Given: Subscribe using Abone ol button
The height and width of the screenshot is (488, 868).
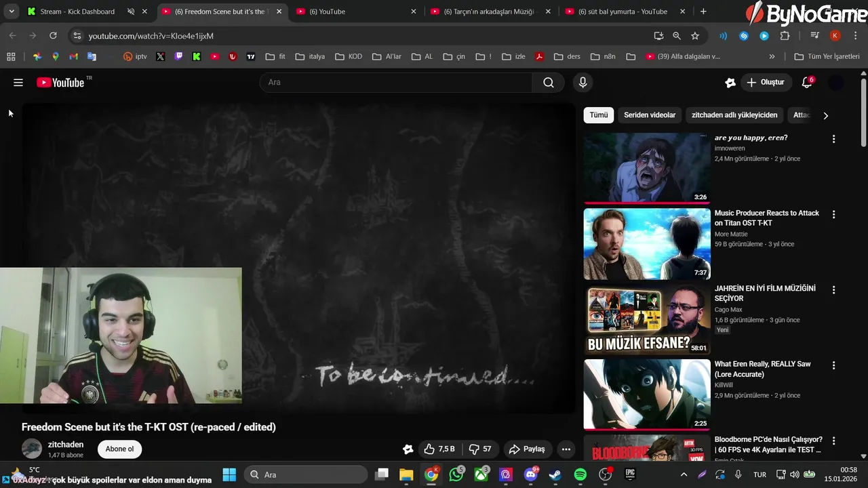Looking at the screenshot, I should pyautogui.click(x=119, y=449).
